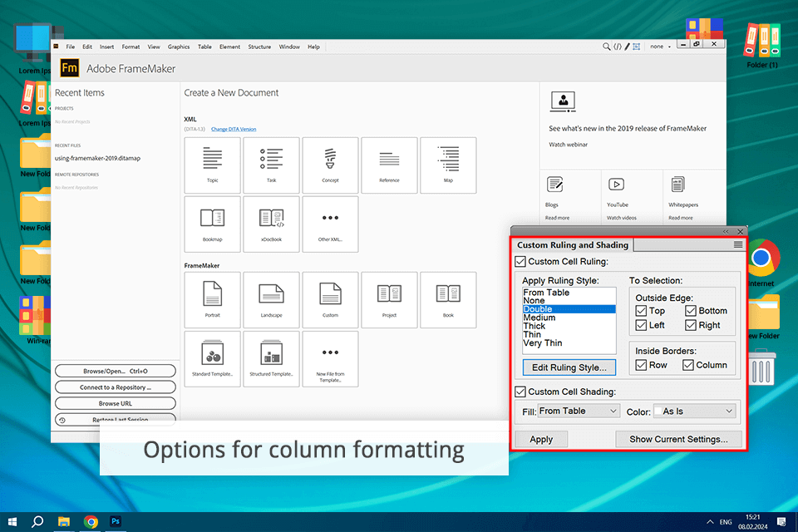Screen dimensions: 798x532
Task: Create a Custom FrameMaker document
Action: [330, 300]
